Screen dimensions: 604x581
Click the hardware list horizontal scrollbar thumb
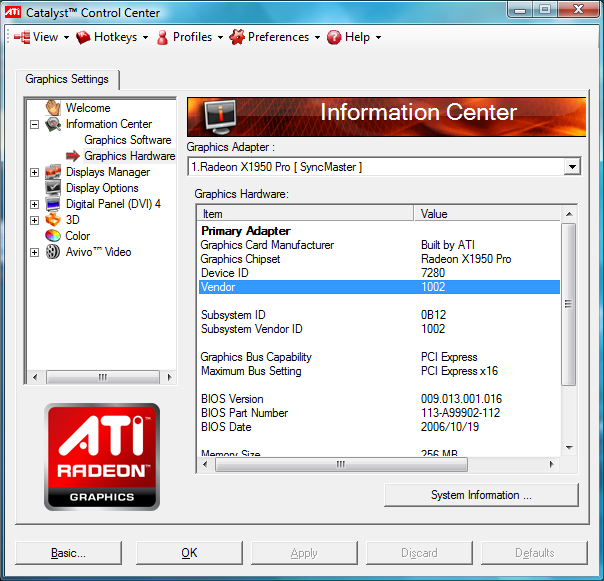tap(341, 464)
